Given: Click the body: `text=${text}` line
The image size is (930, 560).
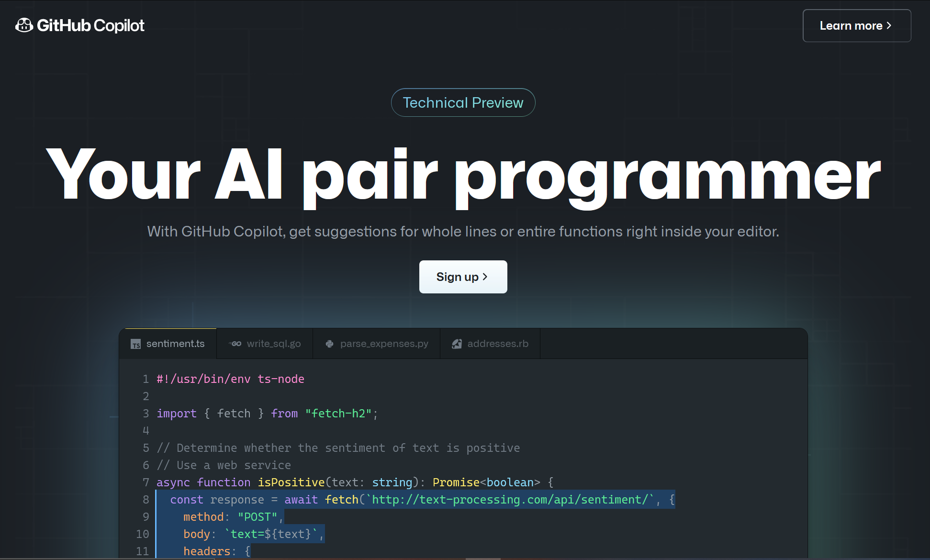Looking at the screenshot, I should tap(254, 534).
